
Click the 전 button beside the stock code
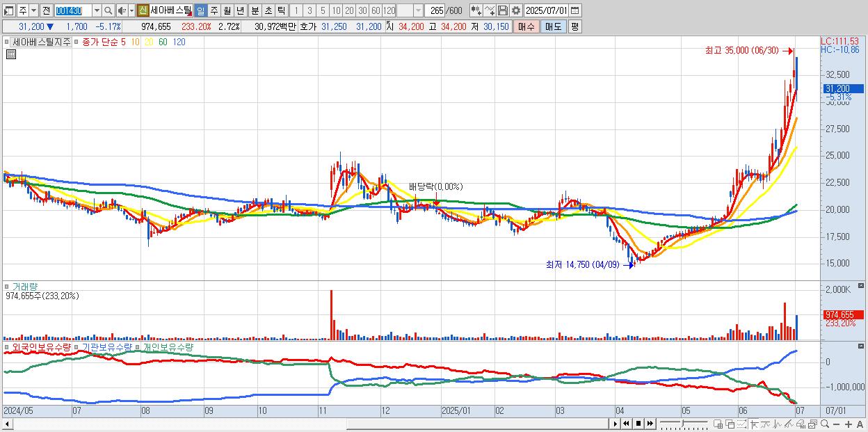coord(46,11)
